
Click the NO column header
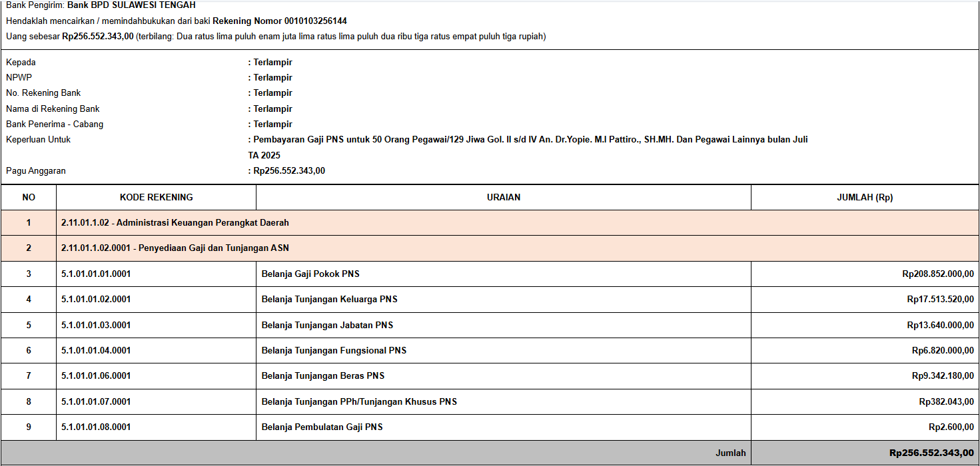point(29,198)
